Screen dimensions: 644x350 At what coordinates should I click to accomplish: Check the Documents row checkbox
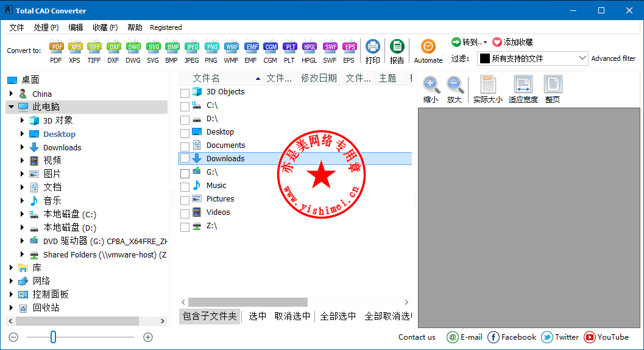coord(185,147)
